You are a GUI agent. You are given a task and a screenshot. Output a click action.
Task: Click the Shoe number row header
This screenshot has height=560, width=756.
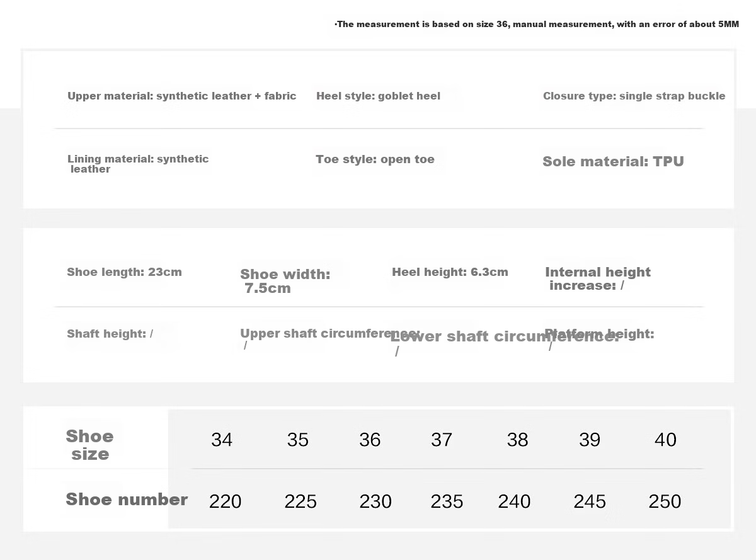tap(127, 500)
